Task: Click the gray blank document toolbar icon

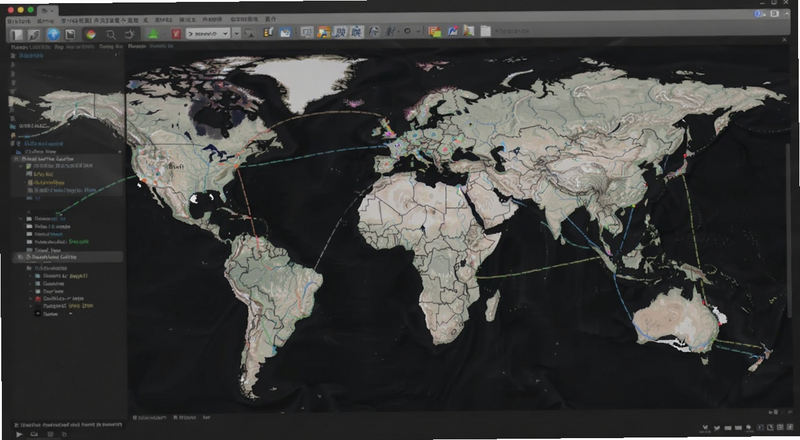Action: (x=485, y=31)
